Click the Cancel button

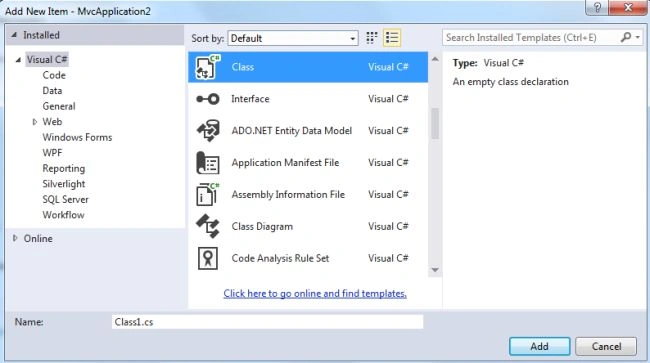point(606,346)
